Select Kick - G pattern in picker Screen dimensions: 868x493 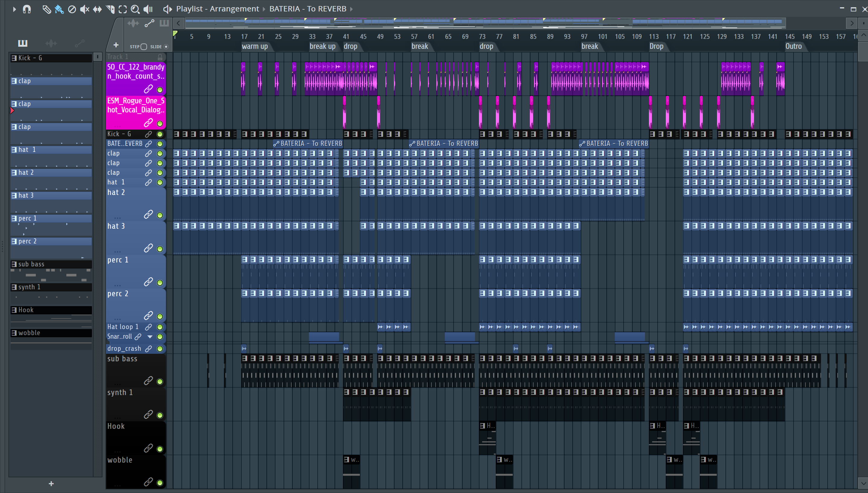(51, 58)
